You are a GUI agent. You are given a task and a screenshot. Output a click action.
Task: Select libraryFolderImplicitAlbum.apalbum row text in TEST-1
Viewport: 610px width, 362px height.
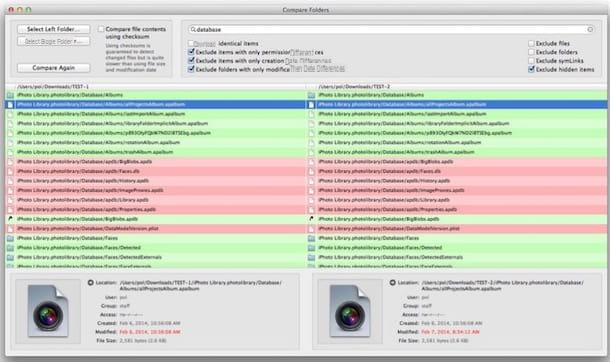(x=112, y=124)
